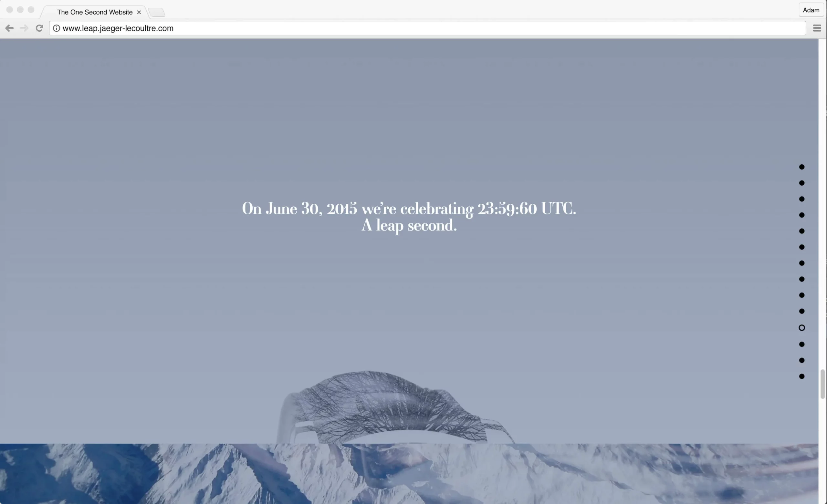This screenshot has width=827, height=504.
Task: Click the Adam profile name in top-right
Action: [811, 9]
